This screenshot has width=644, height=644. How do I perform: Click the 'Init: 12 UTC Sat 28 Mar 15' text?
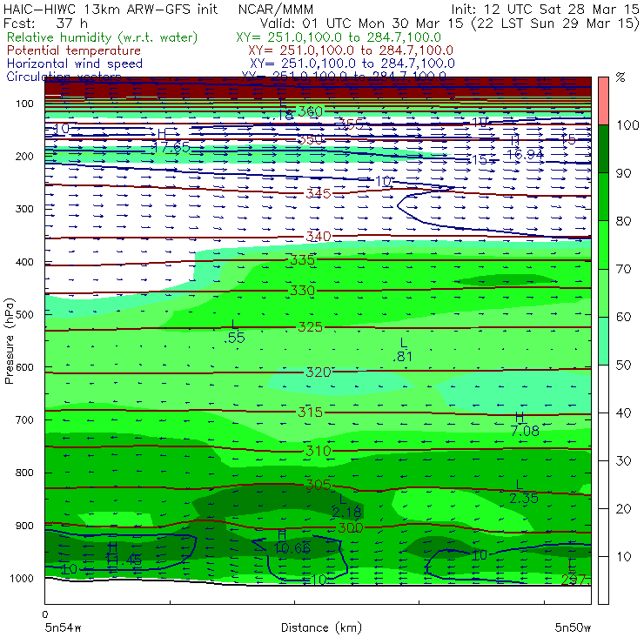click(545, 9)
